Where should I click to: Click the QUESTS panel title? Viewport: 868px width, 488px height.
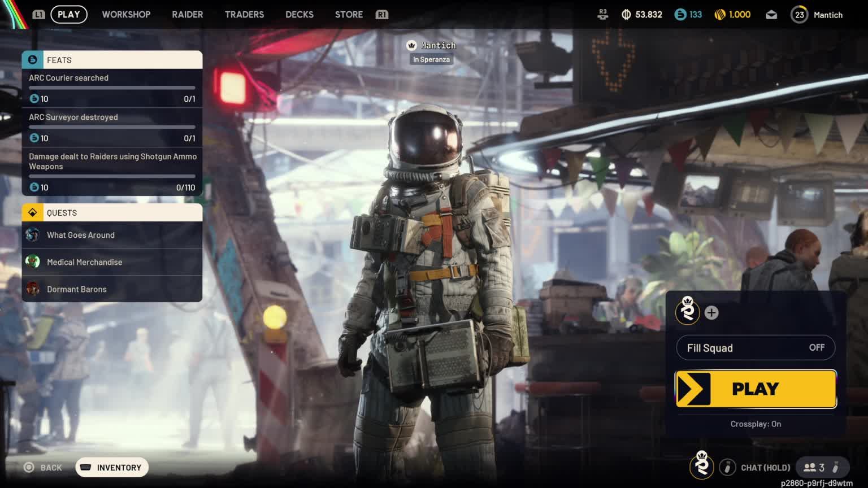click(x=62, y=213)
